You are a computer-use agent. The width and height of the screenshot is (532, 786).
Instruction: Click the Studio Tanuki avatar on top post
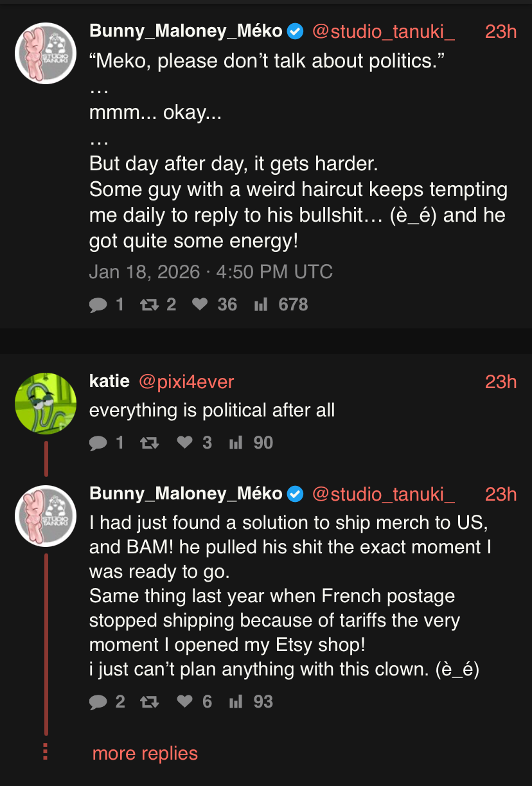tap(46, 53)
